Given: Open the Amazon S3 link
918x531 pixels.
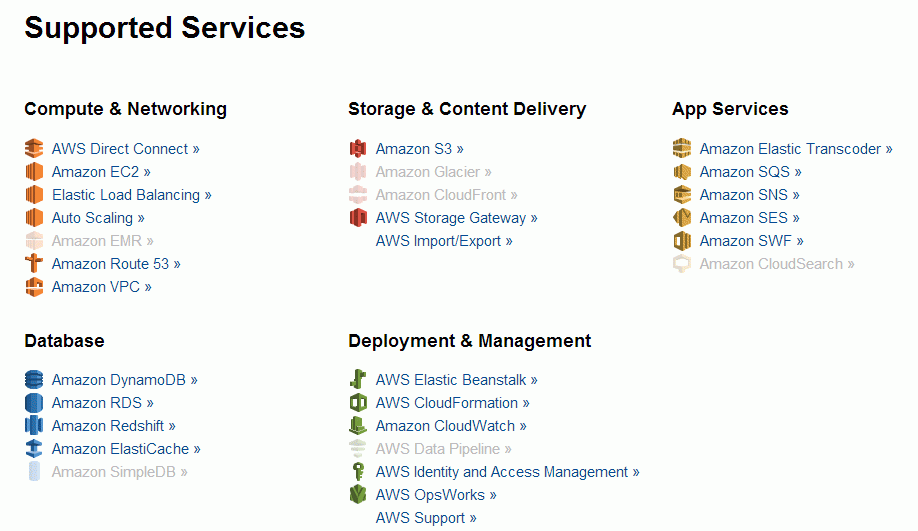Looking at the screenshot, I should point(420,149).
